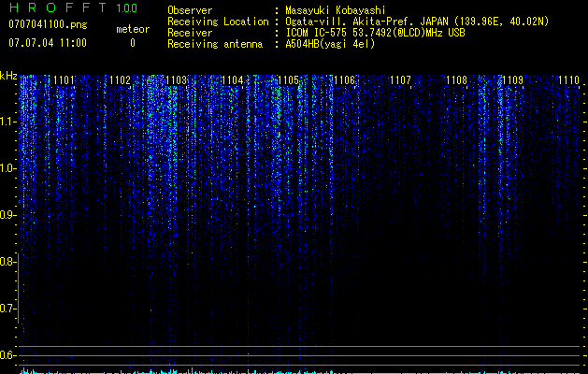
Task: Click the 0.6 frequency axis label
Action: tap(7, 355)
